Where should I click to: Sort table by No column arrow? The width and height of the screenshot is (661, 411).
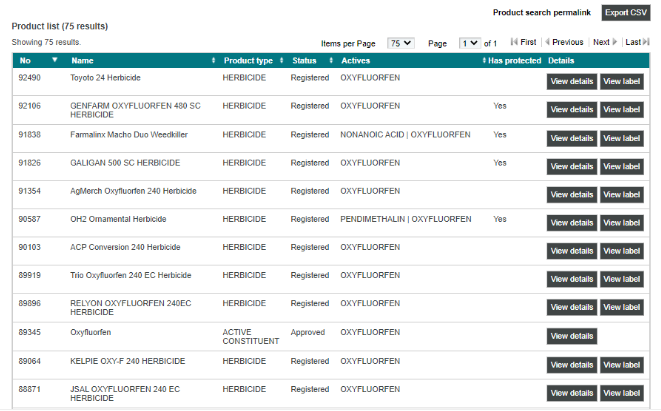coord(54,60)
